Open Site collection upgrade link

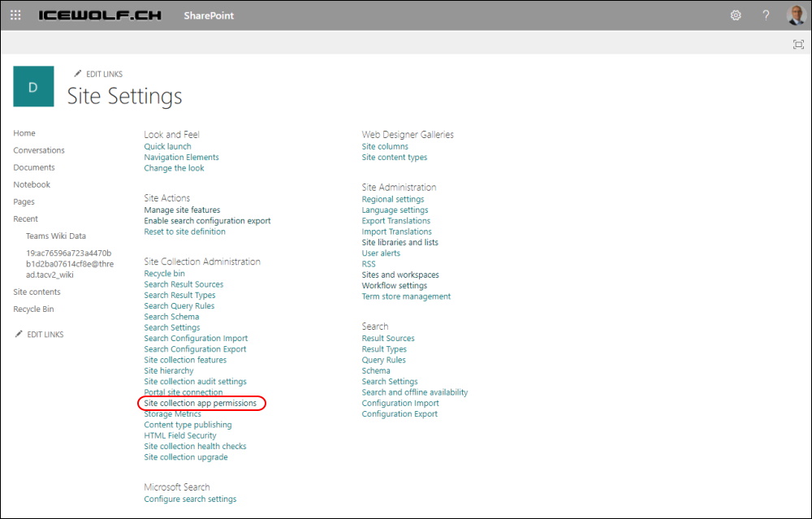coord(186,457)
